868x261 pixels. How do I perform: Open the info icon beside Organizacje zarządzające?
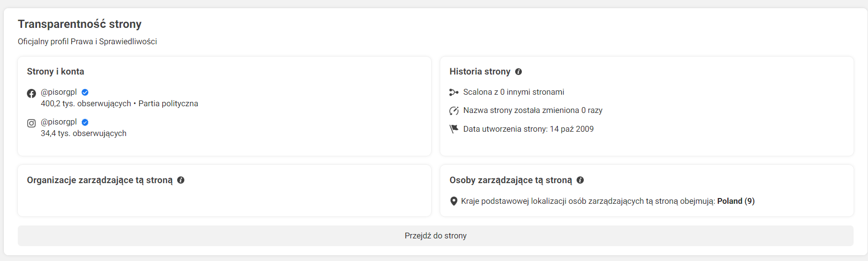(x=181, y=180)
